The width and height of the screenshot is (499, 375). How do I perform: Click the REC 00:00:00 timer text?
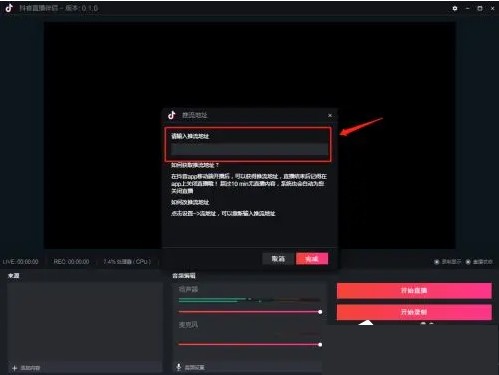click(x=71, y=262)
